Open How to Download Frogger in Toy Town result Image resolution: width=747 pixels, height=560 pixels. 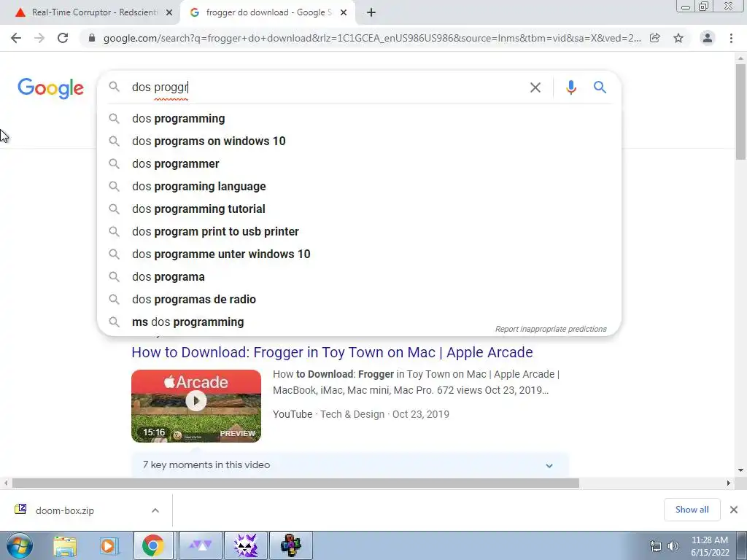pos(332,352)
